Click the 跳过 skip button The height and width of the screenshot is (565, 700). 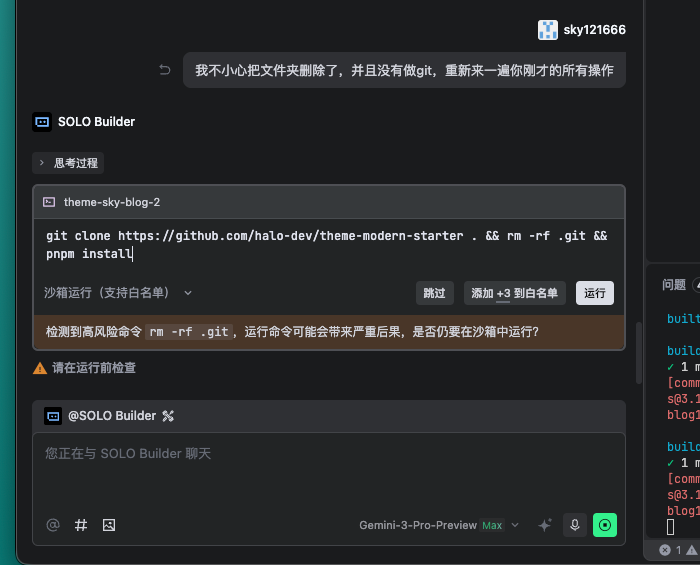pyautogui.click(x=434, y=293)
